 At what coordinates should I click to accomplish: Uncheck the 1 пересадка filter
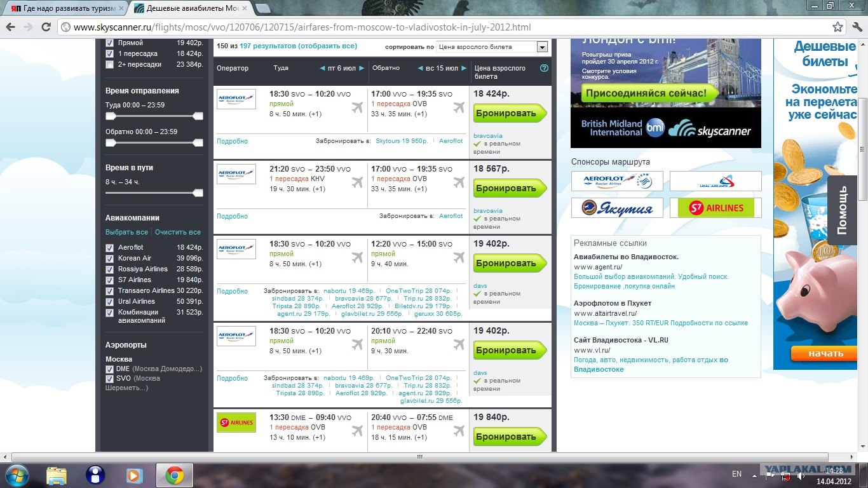point(109,53)
